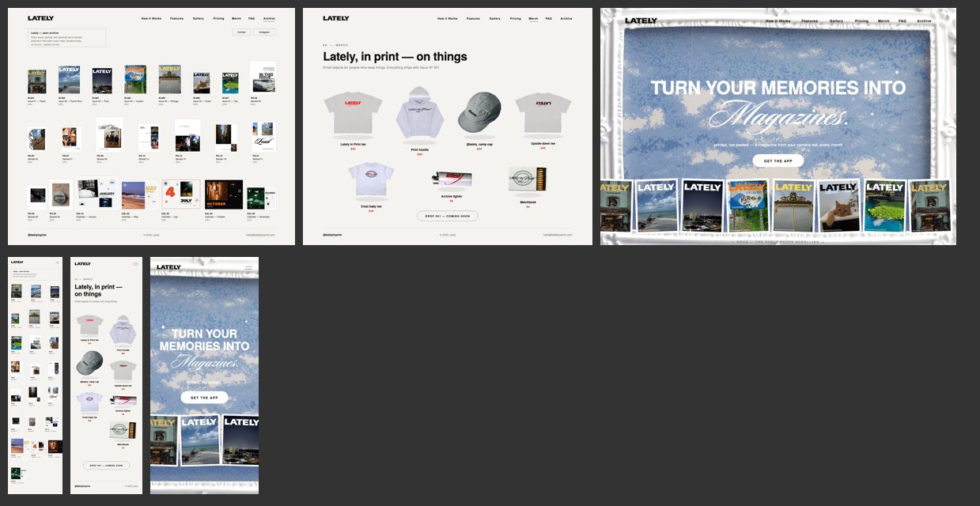Open the January calendar thumbnail in desktop archive
This screenshot has height=506, width=980.
98,194
